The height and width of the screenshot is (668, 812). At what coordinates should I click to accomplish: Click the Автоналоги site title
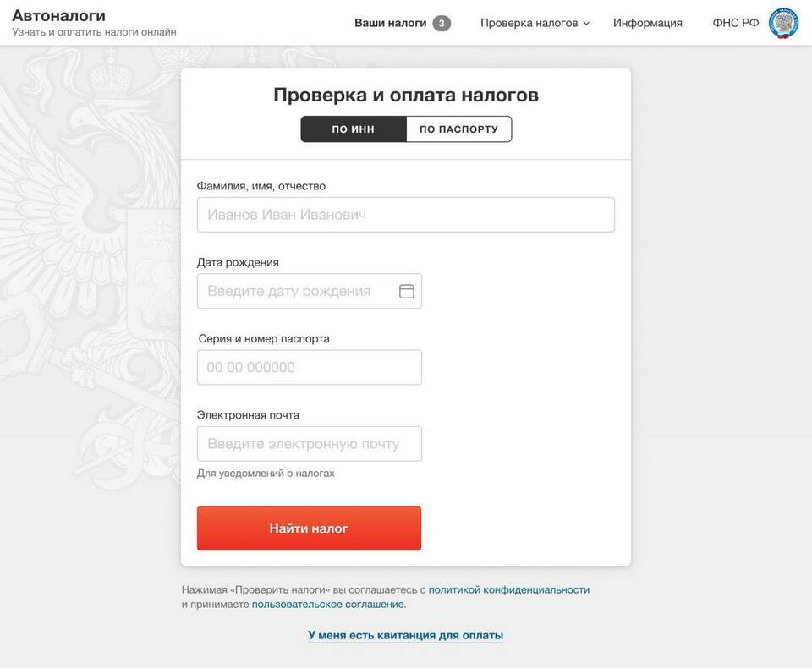pyautogui.click(x=58, y=15)
